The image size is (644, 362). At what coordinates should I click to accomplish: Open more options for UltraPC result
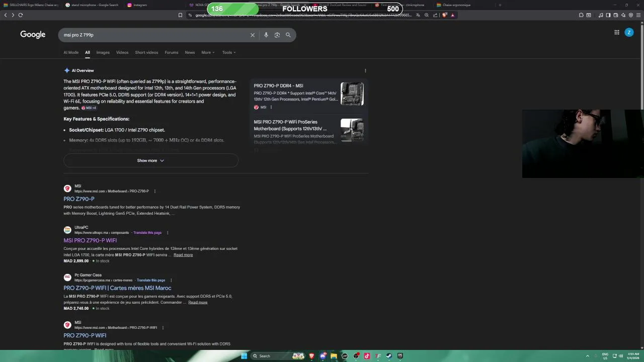click(x=168, y=233)
